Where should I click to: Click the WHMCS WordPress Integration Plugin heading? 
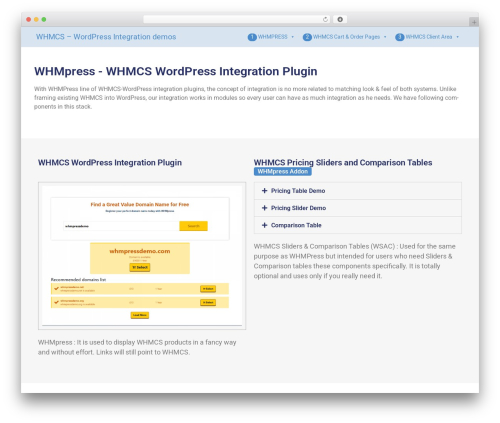[x=110, y=163]
